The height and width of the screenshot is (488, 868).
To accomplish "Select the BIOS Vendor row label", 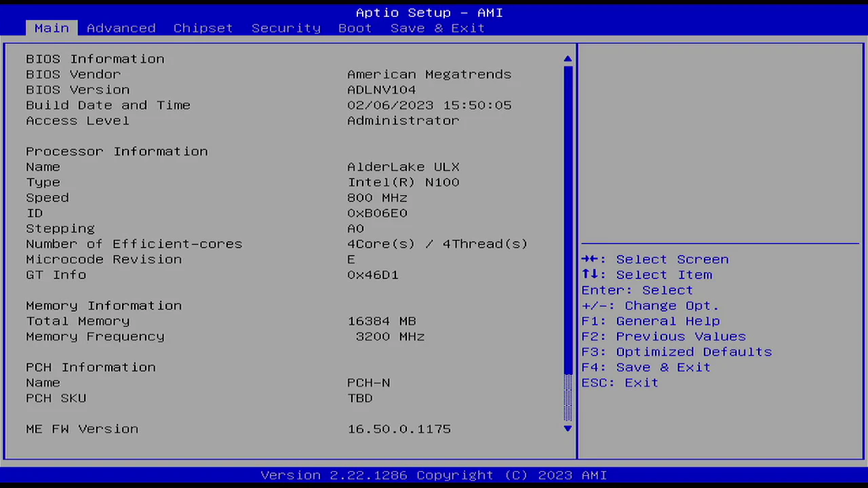I will [73, 75].
